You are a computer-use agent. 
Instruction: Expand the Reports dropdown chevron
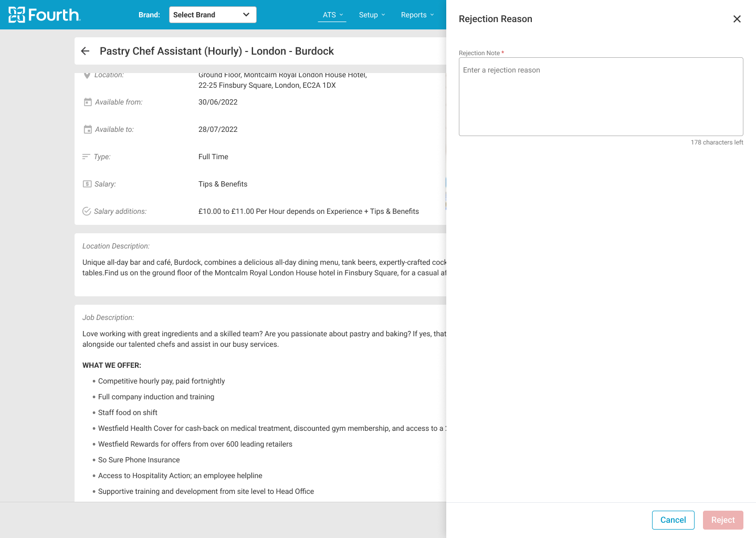click(x=433, y=15)
